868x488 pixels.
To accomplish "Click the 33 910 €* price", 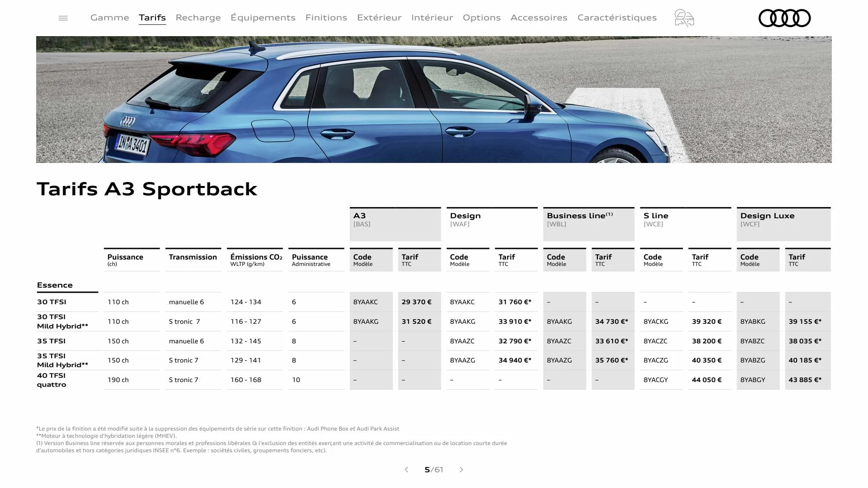I will pos(515,322).
